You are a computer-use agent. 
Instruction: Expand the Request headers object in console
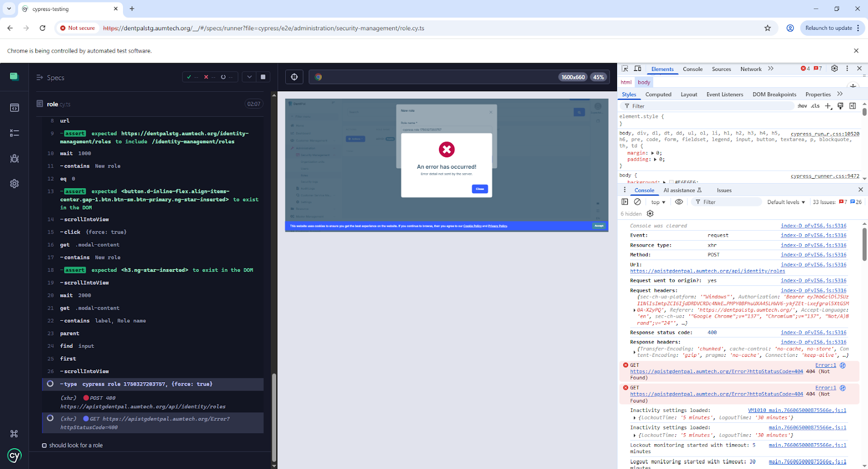[635, 310]
